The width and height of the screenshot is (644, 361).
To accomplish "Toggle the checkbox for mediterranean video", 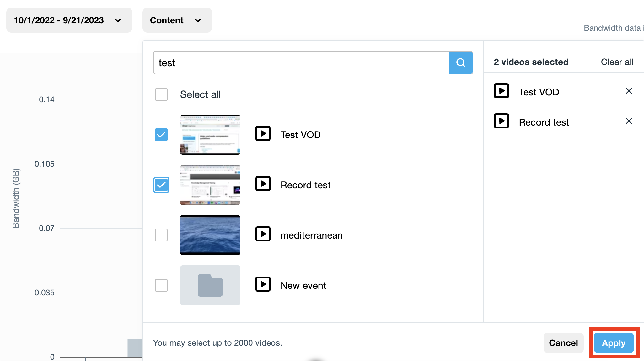I will click(161, 235).
